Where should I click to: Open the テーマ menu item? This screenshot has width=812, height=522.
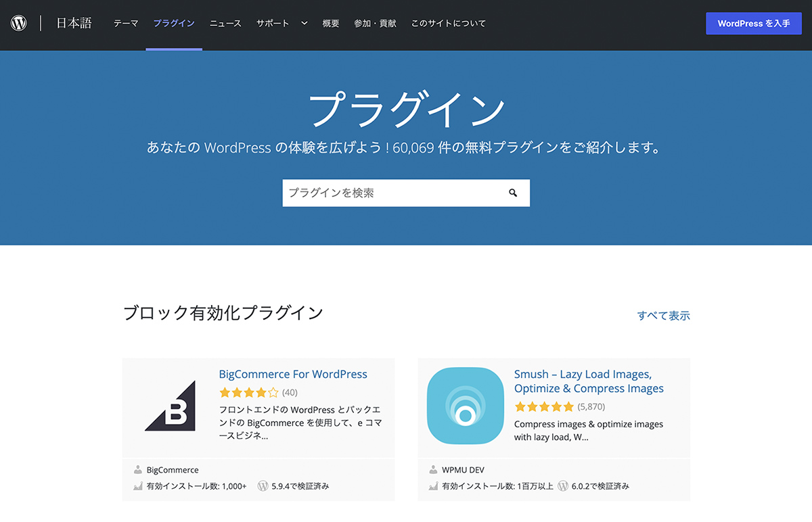pyautogui.click(x=126, y=23)
